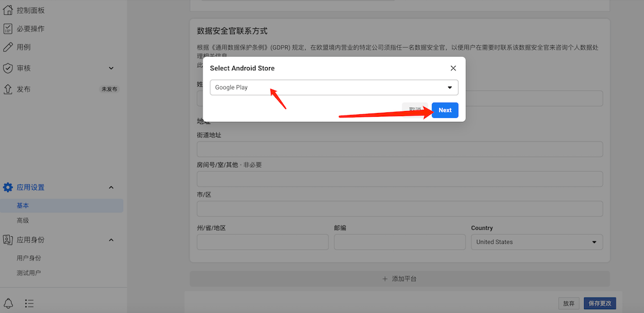Go to 测试用户 in the sidebar
This screenshot has width=644, height=313.
point(28,273)
